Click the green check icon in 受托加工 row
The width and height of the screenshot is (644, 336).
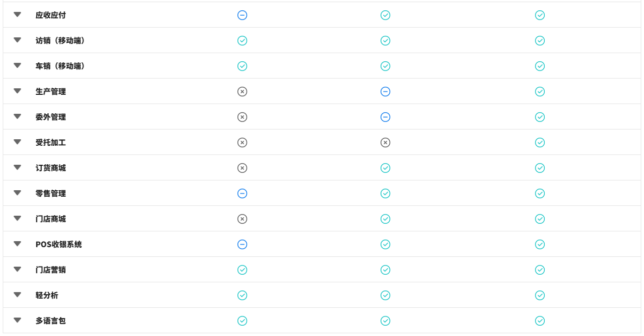point(540,143)
